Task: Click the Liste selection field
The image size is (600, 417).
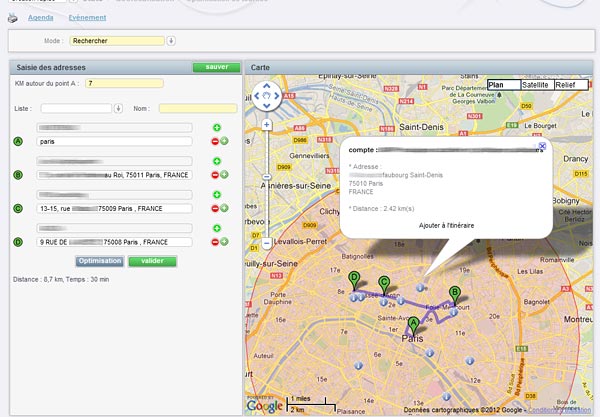Action: pos(76,109)
